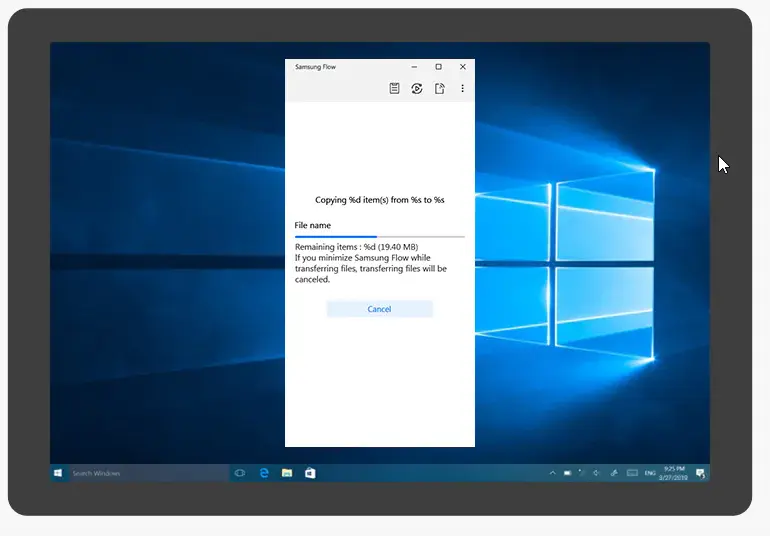Click the Search Windows box
The image size is (770, 536).
tap(149, 473)
